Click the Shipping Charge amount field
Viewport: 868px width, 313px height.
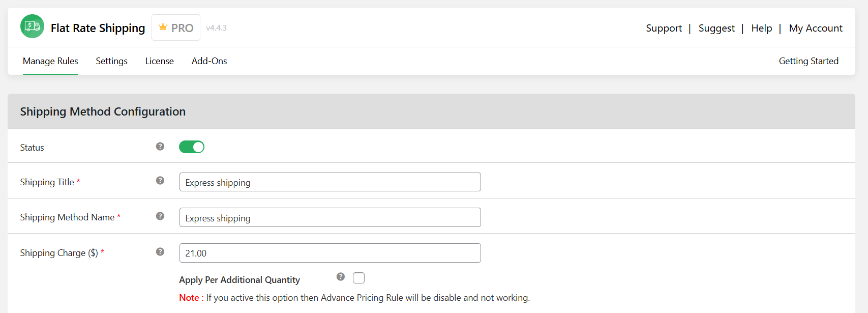coord(330,252)
